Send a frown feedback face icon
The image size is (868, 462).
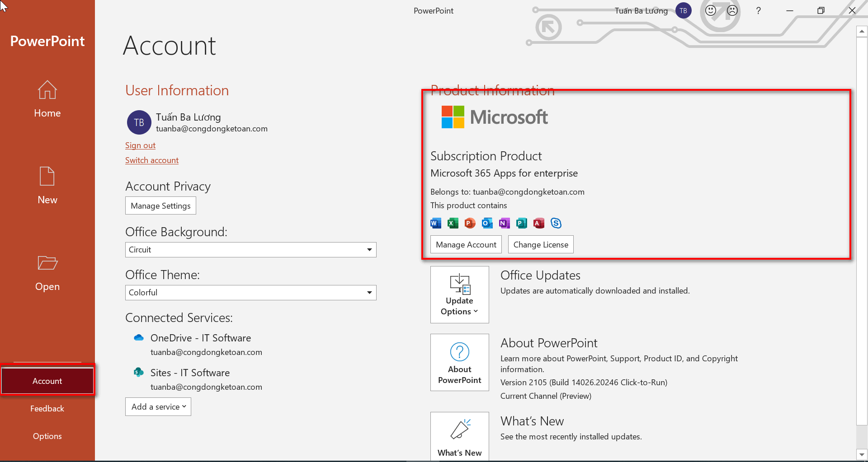click(732, 10)
